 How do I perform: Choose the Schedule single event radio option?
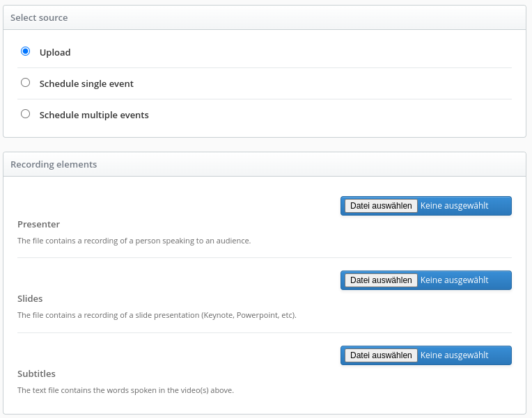point(26,83)
